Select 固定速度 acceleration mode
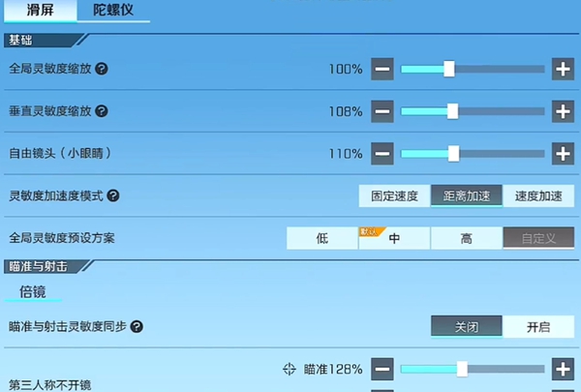 point(394,196)
